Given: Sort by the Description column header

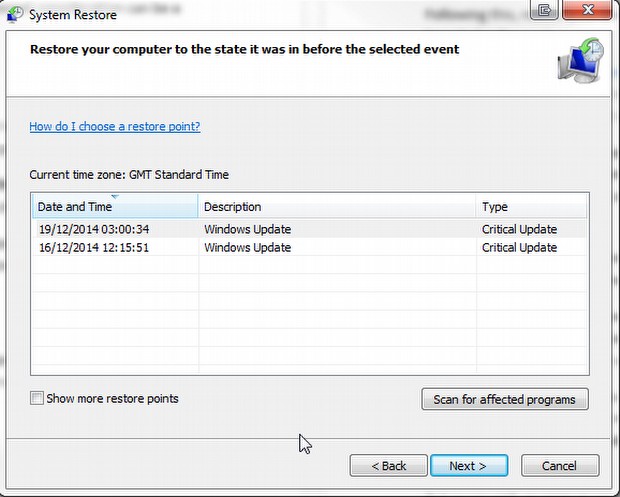Looking at the screenshot, I should (x=336, y=207).
